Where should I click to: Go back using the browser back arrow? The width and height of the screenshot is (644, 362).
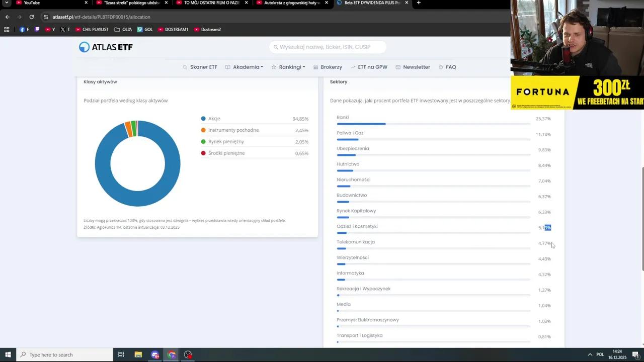7,17
